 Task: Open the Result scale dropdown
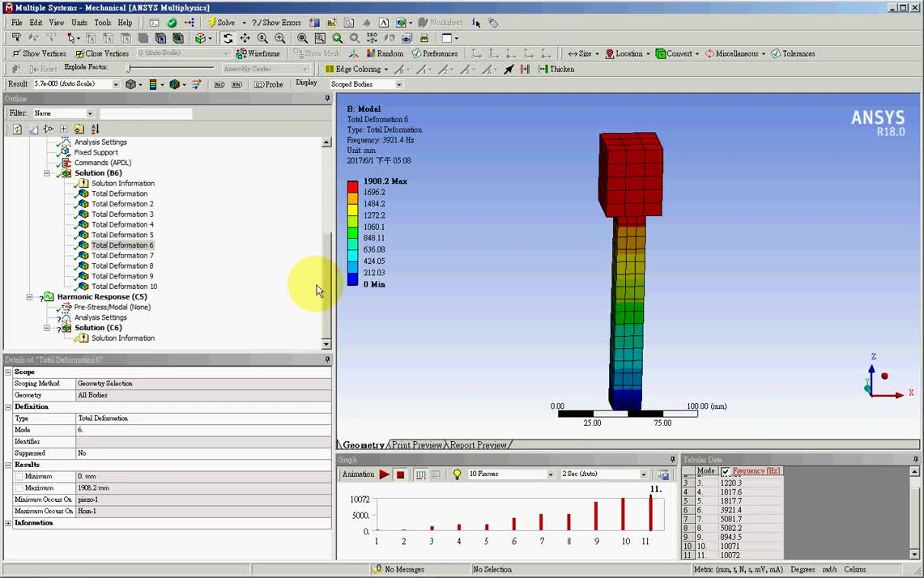tap(116, 84)
